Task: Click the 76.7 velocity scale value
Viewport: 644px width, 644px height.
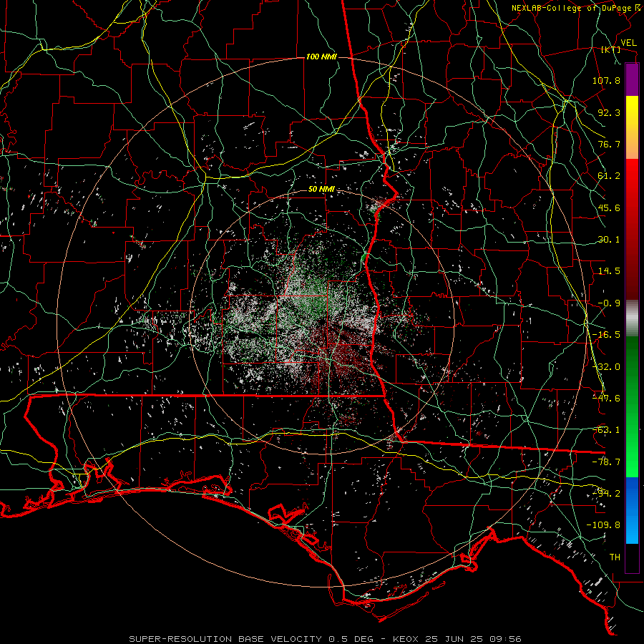Action: coord(609,144)
